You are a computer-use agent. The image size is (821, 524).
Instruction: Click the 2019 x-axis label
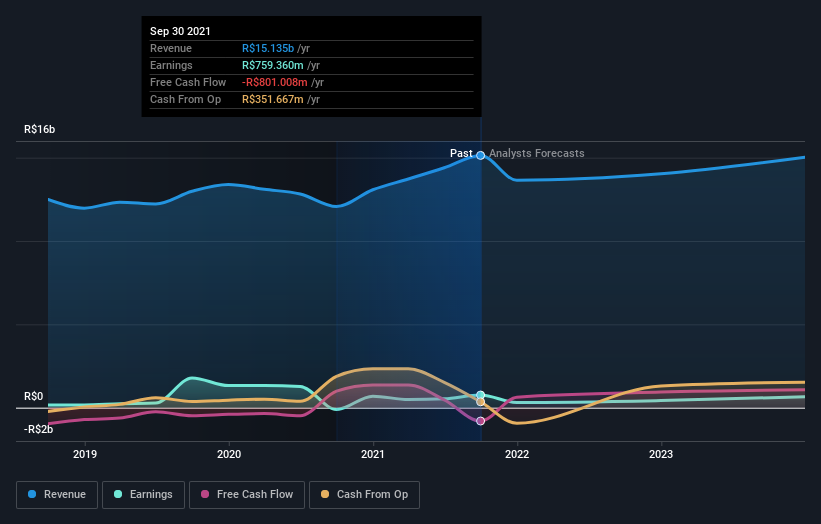click(85, 454)
